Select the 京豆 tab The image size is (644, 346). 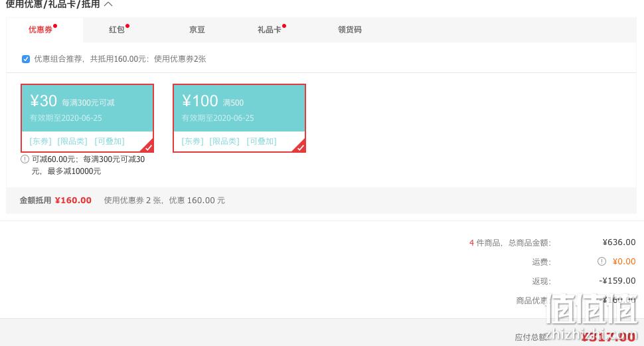(x=197, y=30)
